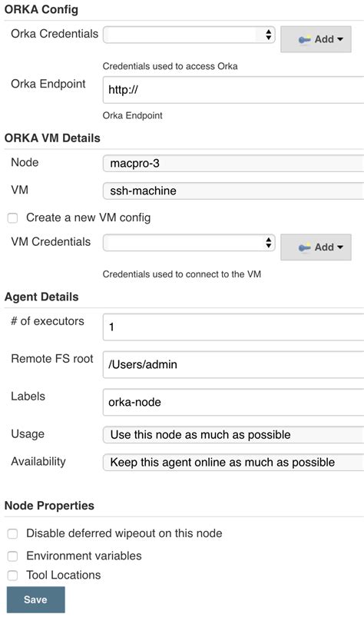The height and width of the screenshot is (624, 364).
Task: Click the Save button
Action: [36, 599]
